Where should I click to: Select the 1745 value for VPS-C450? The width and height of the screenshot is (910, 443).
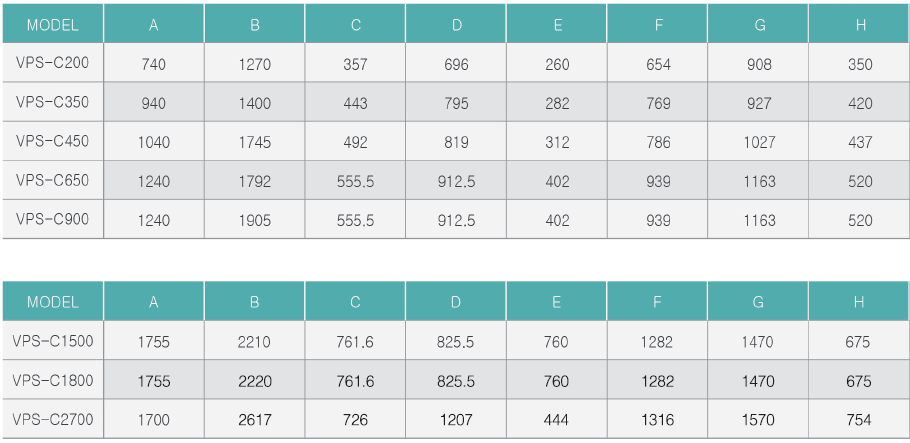(x=254, y=142)
